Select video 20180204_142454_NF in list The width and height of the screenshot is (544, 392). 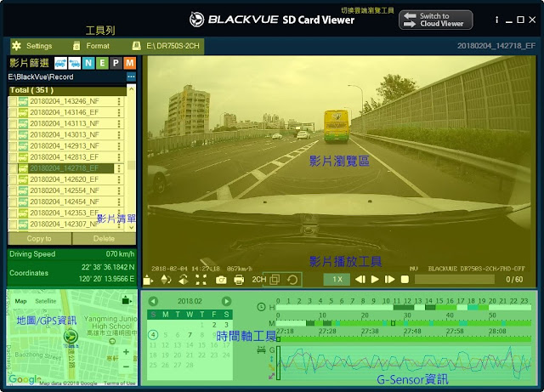pos(65,202)
